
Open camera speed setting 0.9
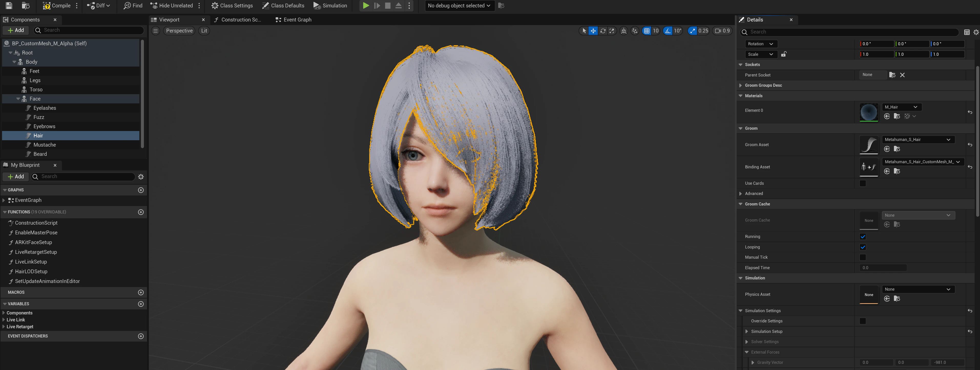pyautogui.click(x=722, y=31)
